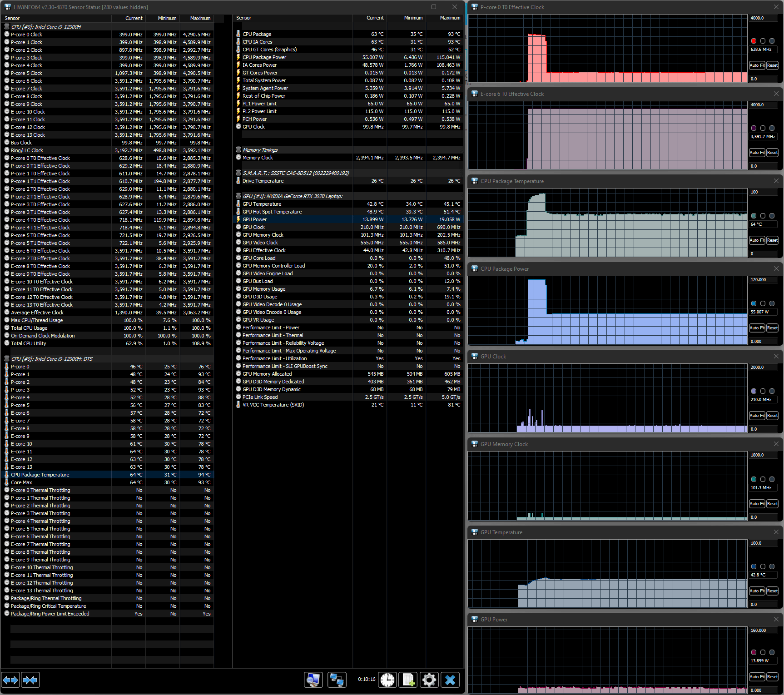Viewport: 784px width, 695px height.
Task: Click the thermometer icon beside CPU IA Cores
Action: point(238,42)
